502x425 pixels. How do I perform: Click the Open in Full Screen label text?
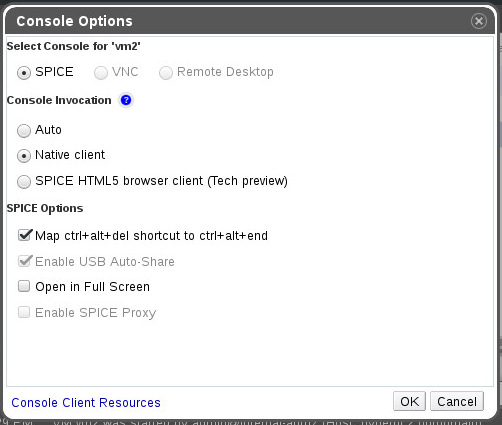pos(92,287)
